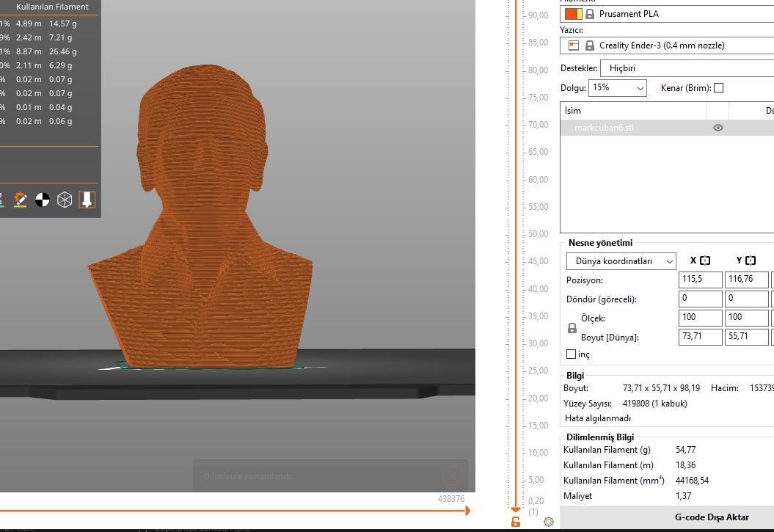The width and height of the screenshot is (774, 532).
Task: Click the 0,20 layer height label
Action: (x=536, y=501)
